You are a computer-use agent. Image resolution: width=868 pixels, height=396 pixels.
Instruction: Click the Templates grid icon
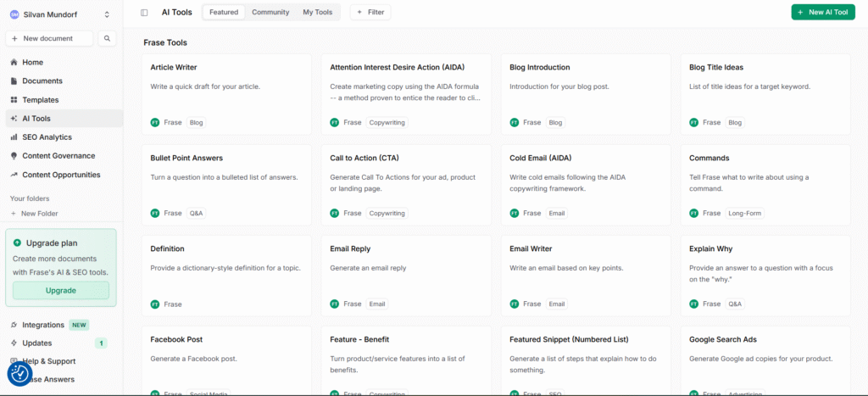tap(14, 100)
